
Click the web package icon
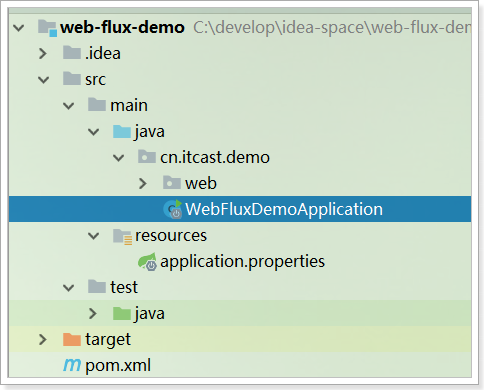172,182
